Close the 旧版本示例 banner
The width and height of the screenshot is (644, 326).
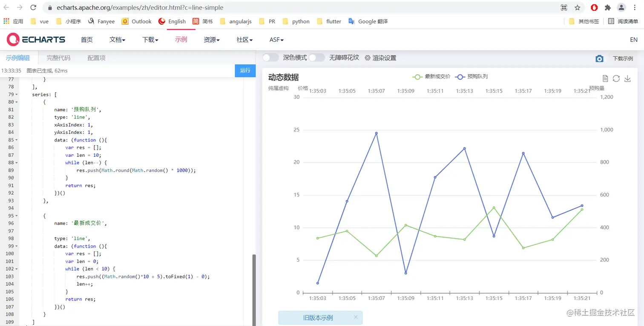356,317
